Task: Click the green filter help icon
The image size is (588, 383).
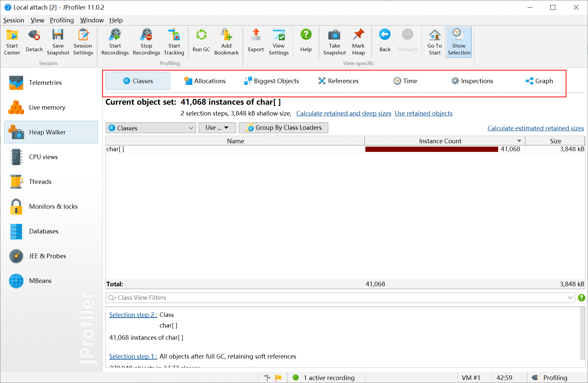Action: coord(581,297)
